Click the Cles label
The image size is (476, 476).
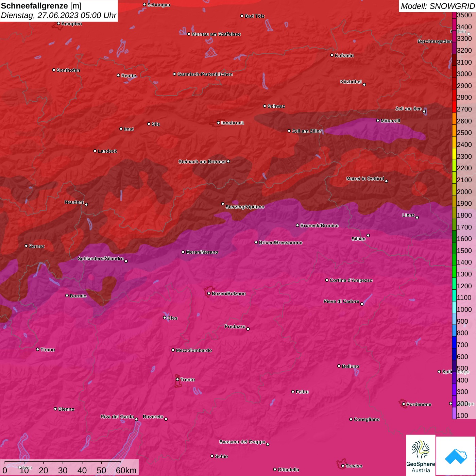172,318
